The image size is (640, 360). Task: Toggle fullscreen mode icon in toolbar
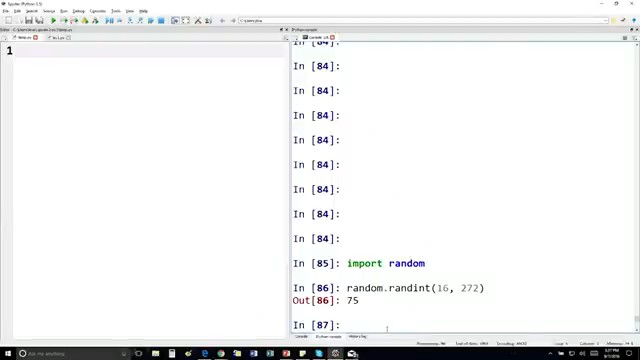186,20
